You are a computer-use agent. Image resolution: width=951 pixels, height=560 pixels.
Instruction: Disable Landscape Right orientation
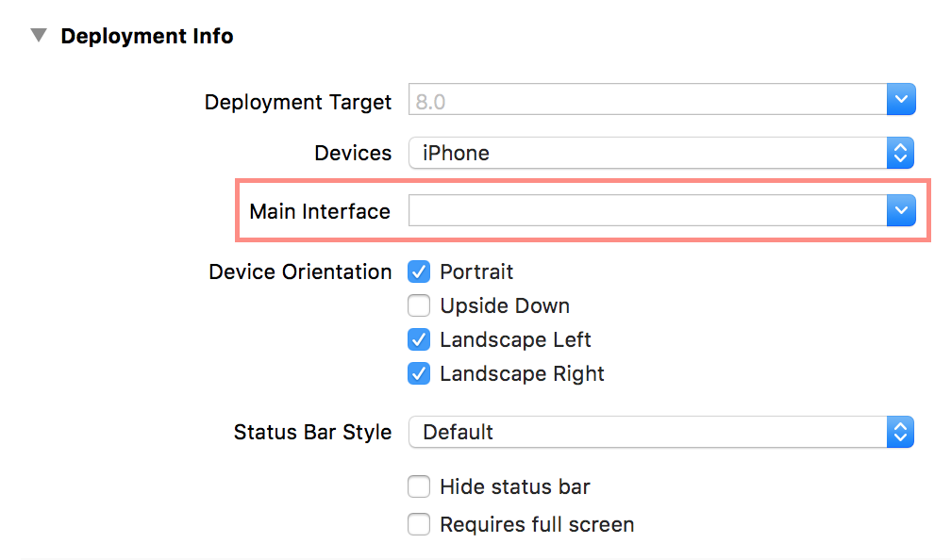coord(419,373)
